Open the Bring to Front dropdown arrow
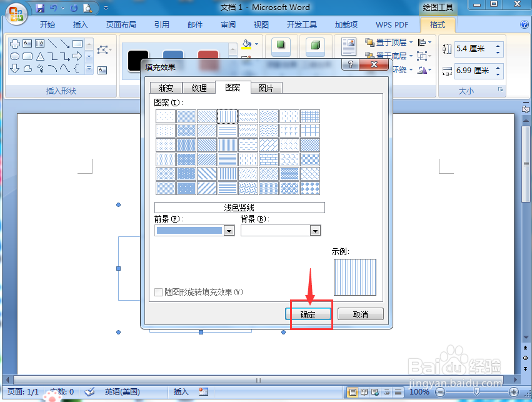 coord(411,43)
